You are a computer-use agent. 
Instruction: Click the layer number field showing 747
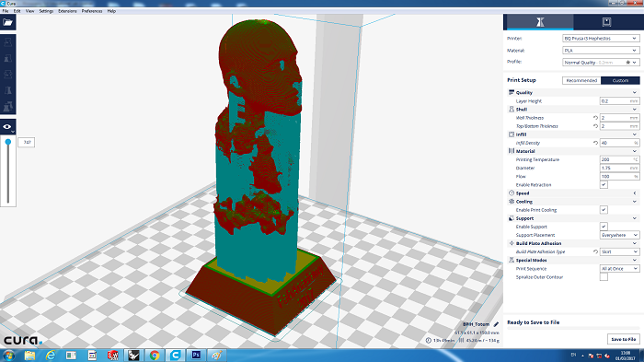point(27,143)
